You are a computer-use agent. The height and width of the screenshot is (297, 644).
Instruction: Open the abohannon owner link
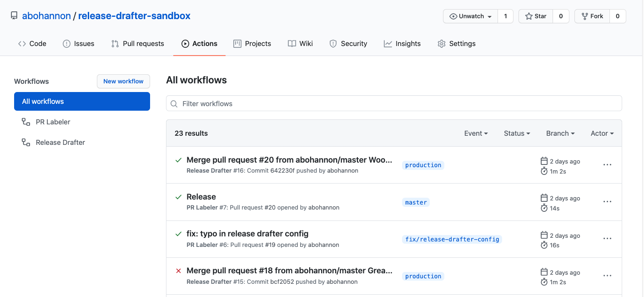46,16
